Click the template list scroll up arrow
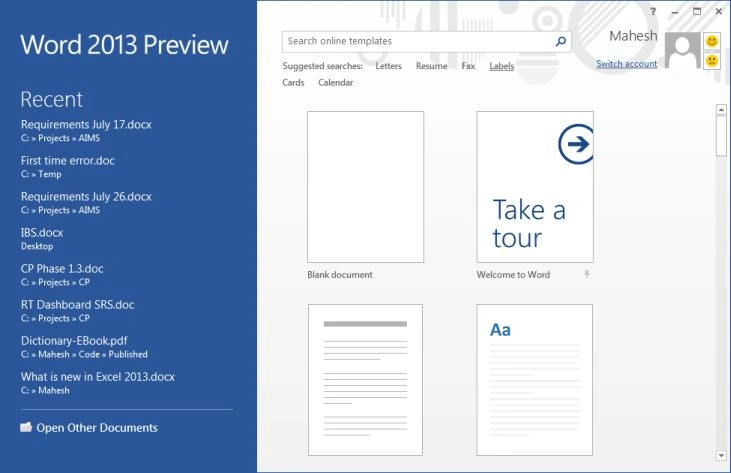Image resolution: width=731 pixels, height=473 pixels. tap(721, 110)
